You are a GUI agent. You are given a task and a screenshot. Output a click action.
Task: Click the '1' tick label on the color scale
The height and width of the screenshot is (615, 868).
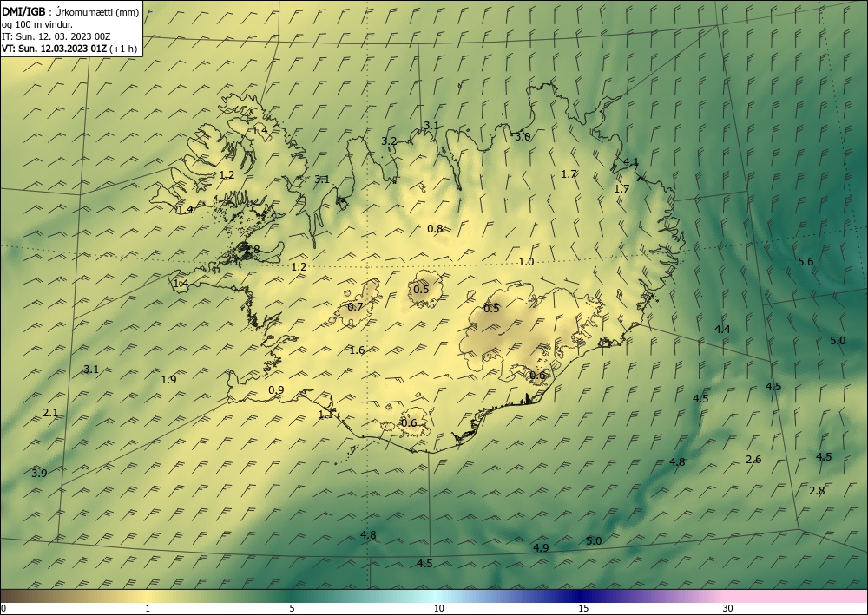coord(148,609)
